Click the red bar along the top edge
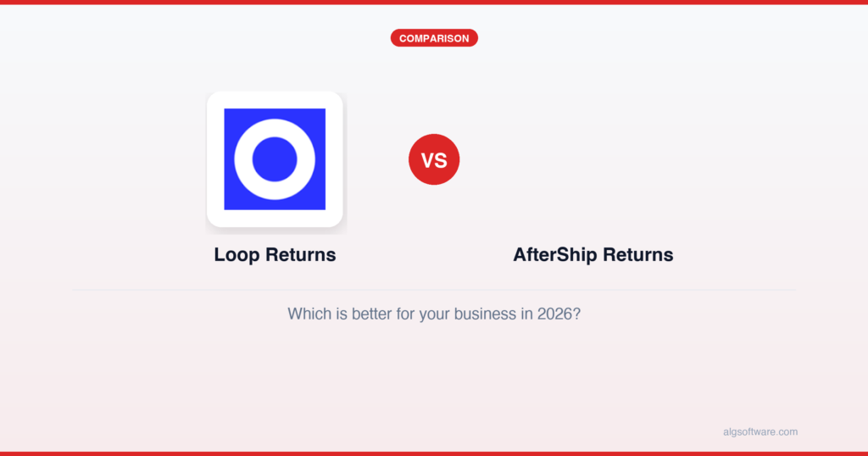The height and width of the screenshot is (456, 868). [x=434, y=2]
